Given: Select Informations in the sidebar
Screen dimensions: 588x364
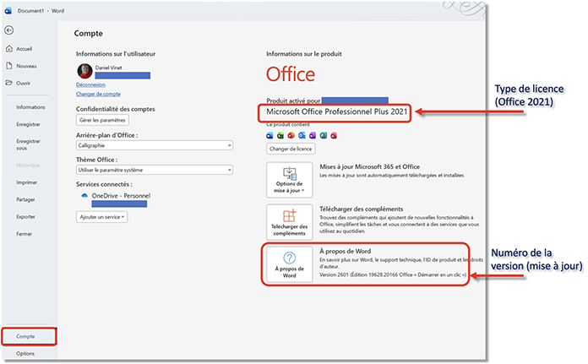Looking at the screenshot, I should click(x=30, y=107).
